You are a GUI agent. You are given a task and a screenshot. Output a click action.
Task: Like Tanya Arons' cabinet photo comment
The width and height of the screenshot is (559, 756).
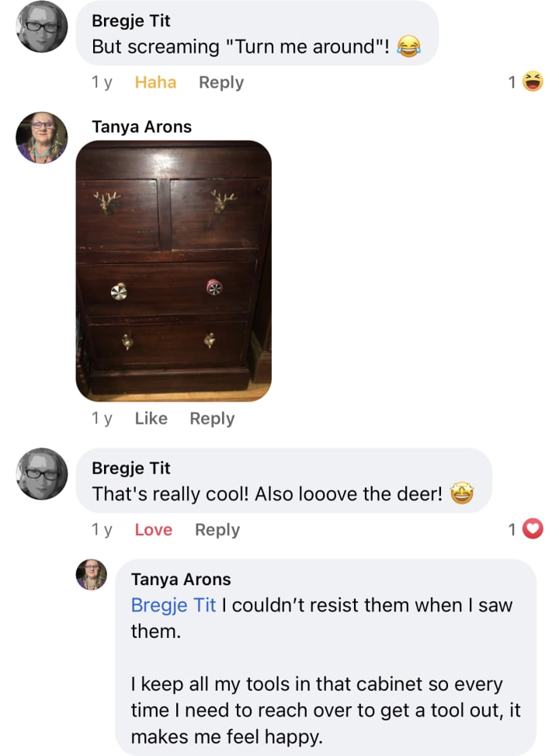click(x=151, y=418)
